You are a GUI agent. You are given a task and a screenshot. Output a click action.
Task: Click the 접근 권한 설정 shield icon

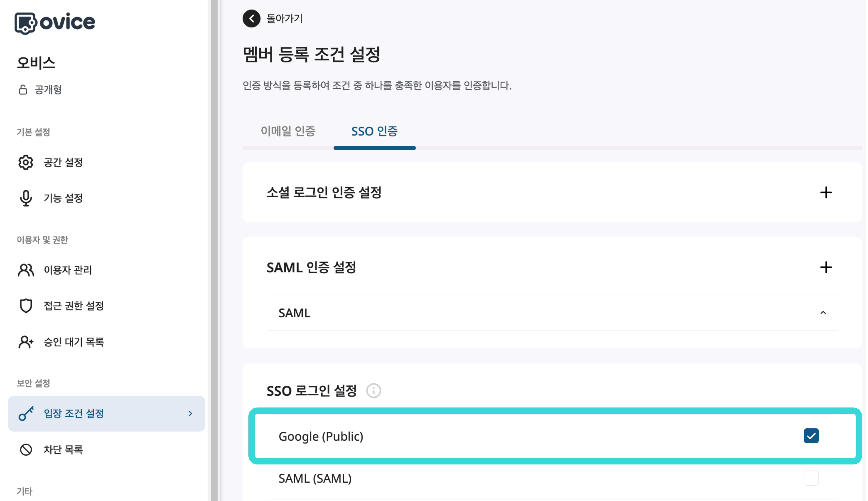(x=25, y=306)
